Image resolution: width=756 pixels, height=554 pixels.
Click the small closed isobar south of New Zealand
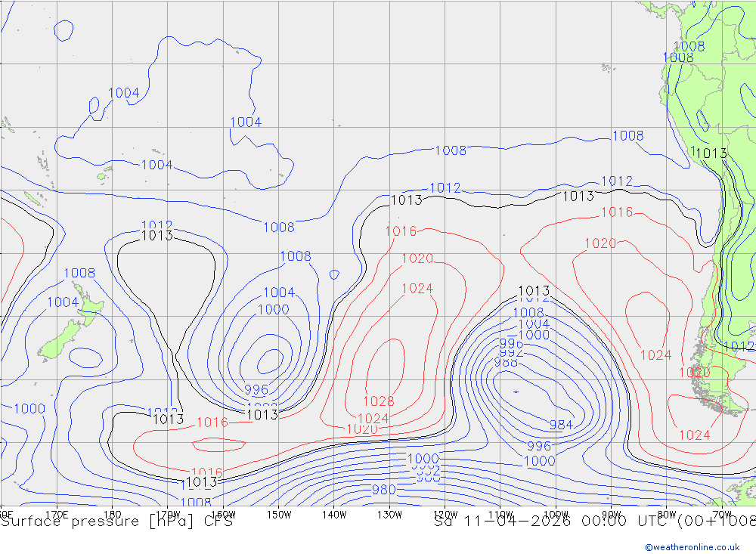click(85, 357)
